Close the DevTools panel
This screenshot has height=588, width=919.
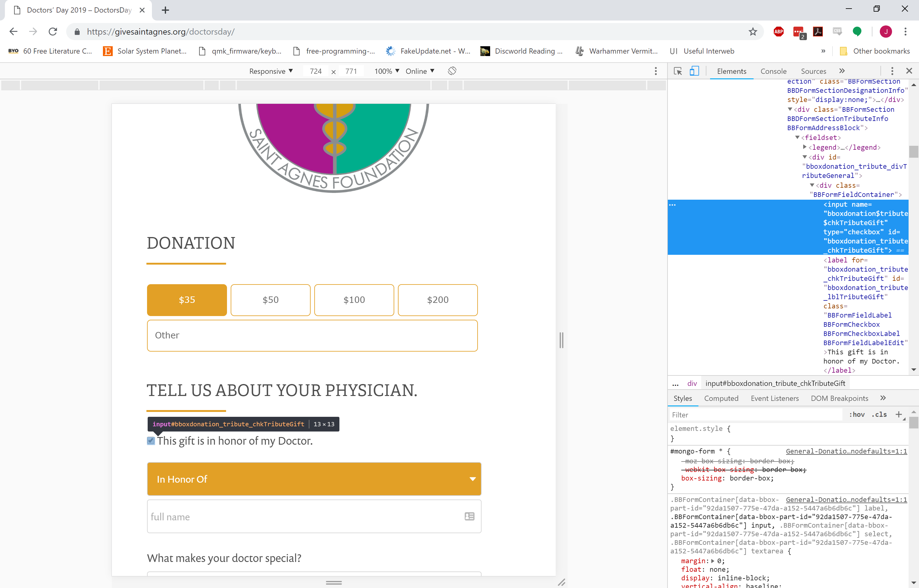pos(909,71)
